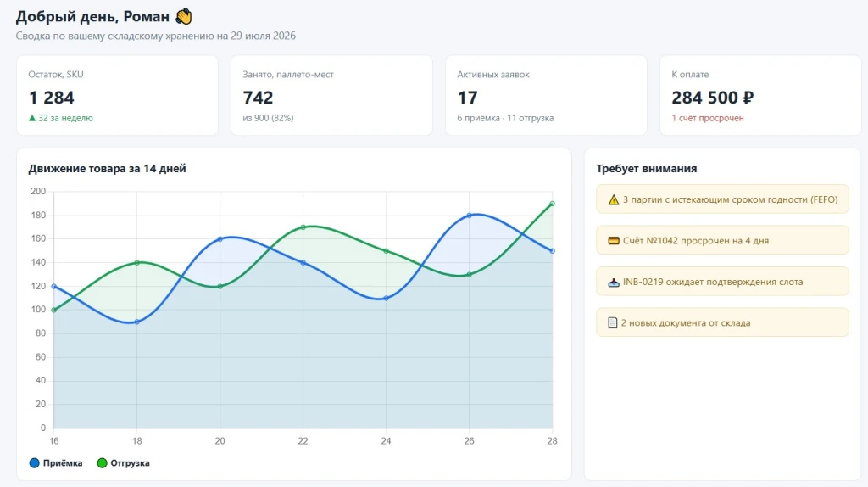Click the Отгрузка data point at day 28
The image size is (868, 487).
552,204
